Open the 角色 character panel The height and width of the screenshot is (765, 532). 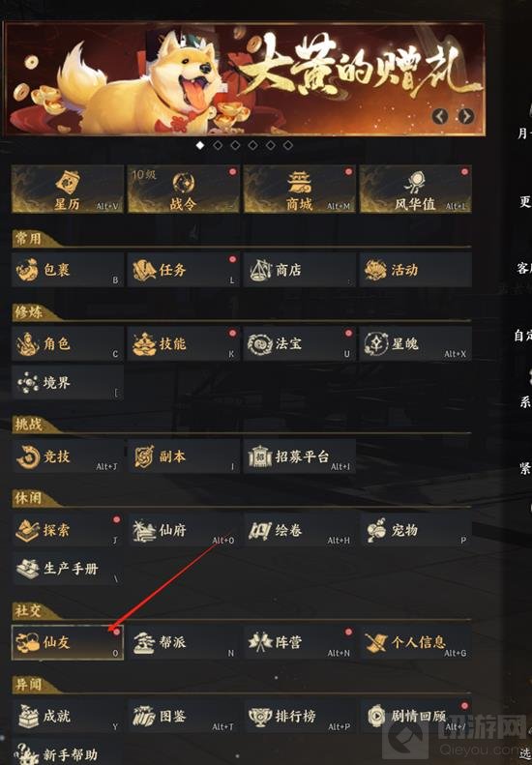(68, 344)
